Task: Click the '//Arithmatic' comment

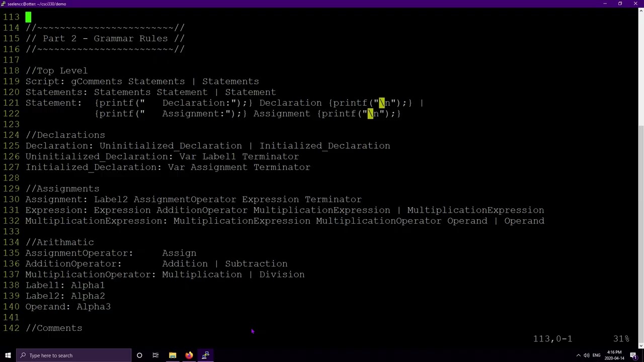Action: pyautogui.click(x=59, y=242)
